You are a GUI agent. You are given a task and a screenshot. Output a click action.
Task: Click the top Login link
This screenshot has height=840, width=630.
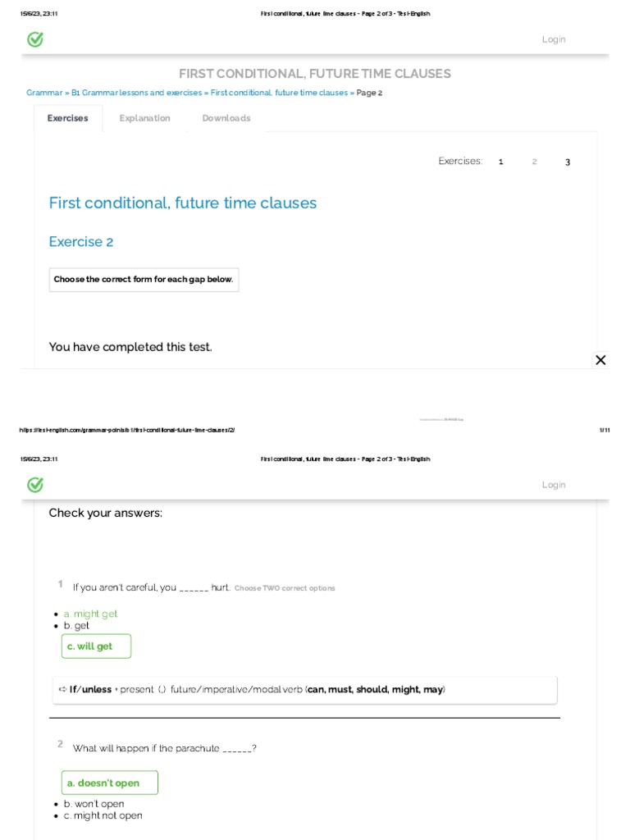click(554, 39)
